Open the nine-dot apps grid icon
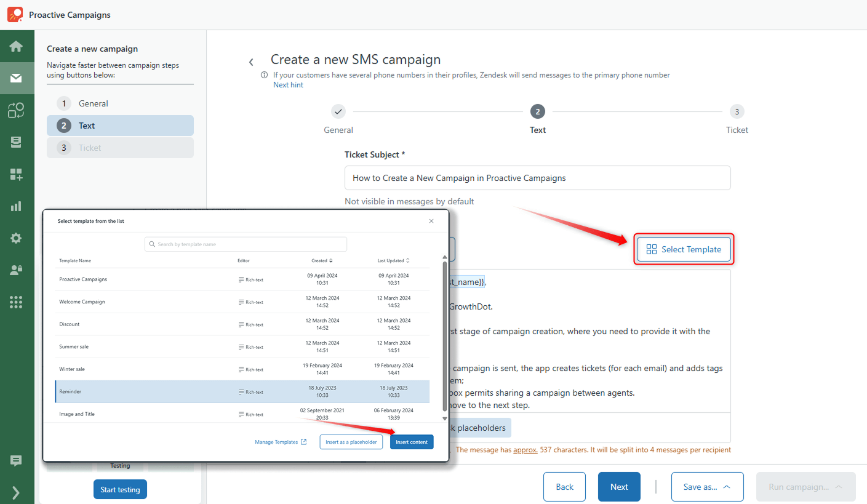 (16, 302)
